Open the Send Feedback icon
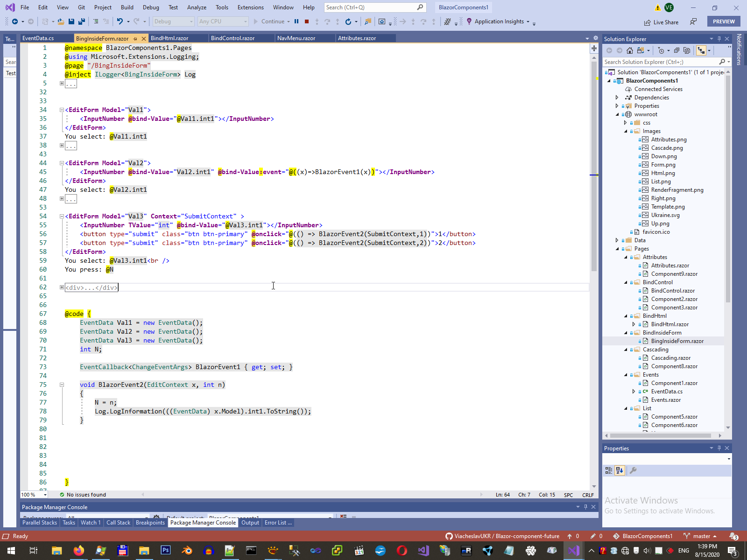 pos(693,21)
